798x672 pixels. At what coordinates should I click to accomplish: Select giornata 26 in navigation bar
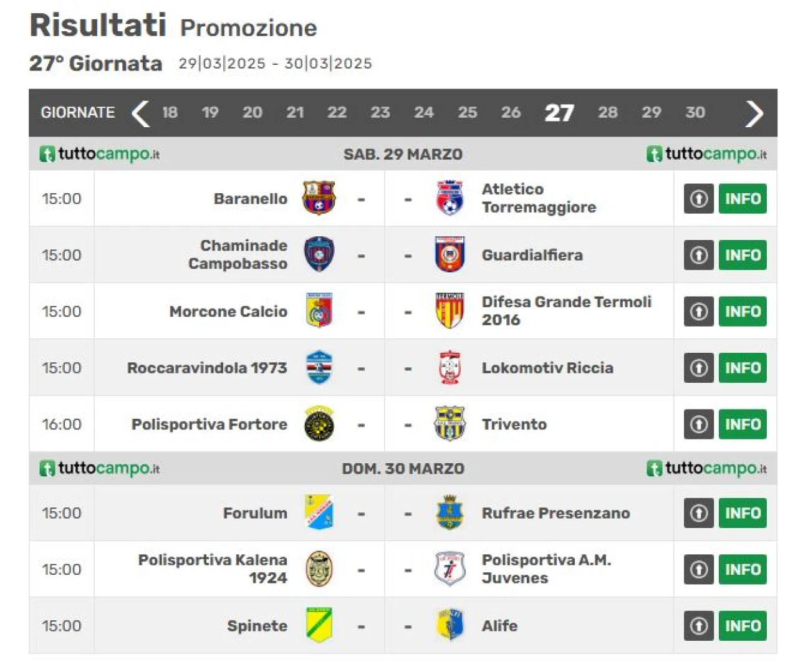coord(511,112)
